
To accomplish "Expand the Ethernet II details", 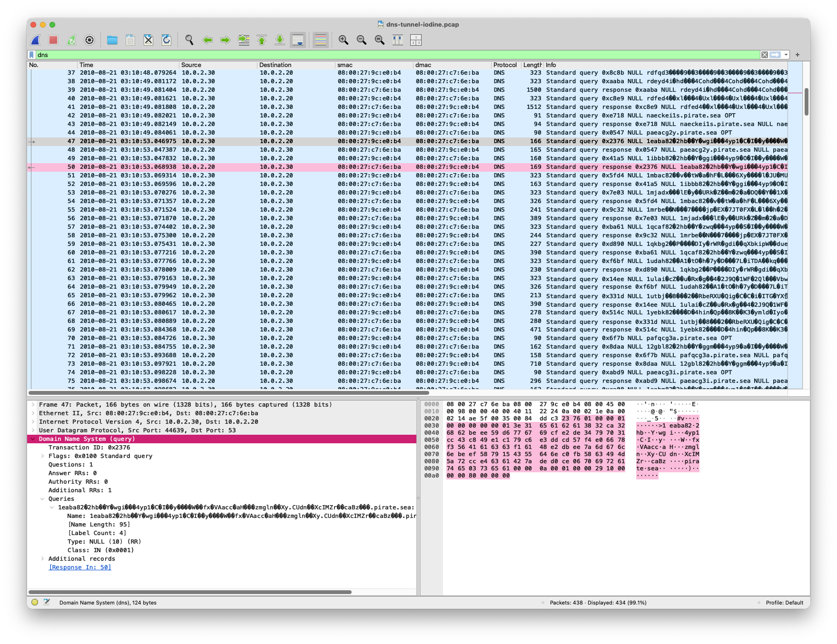I will pos(33,413).
